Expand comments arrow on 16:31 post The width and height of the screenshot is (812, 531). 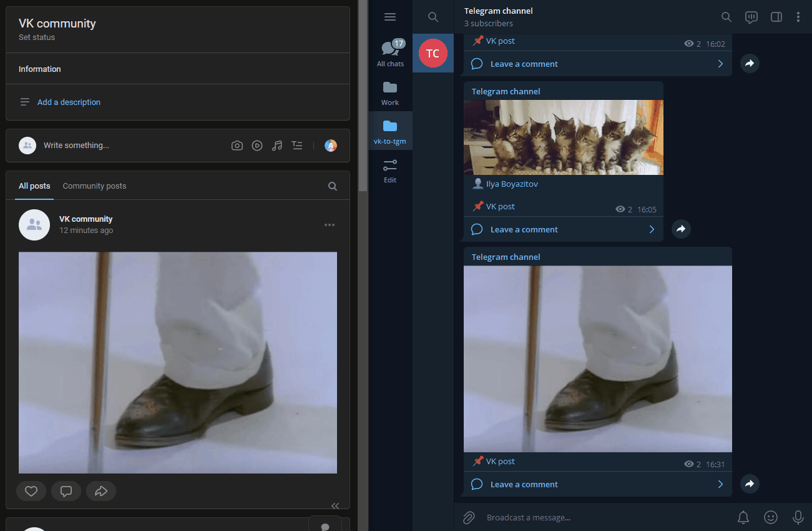(x=720, y=484)
